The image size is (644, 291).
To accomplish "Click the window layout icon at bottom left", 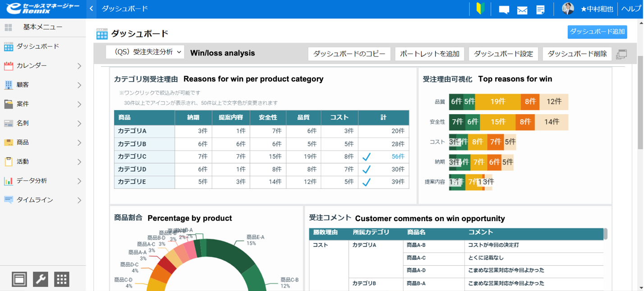I will pos(19,279).
